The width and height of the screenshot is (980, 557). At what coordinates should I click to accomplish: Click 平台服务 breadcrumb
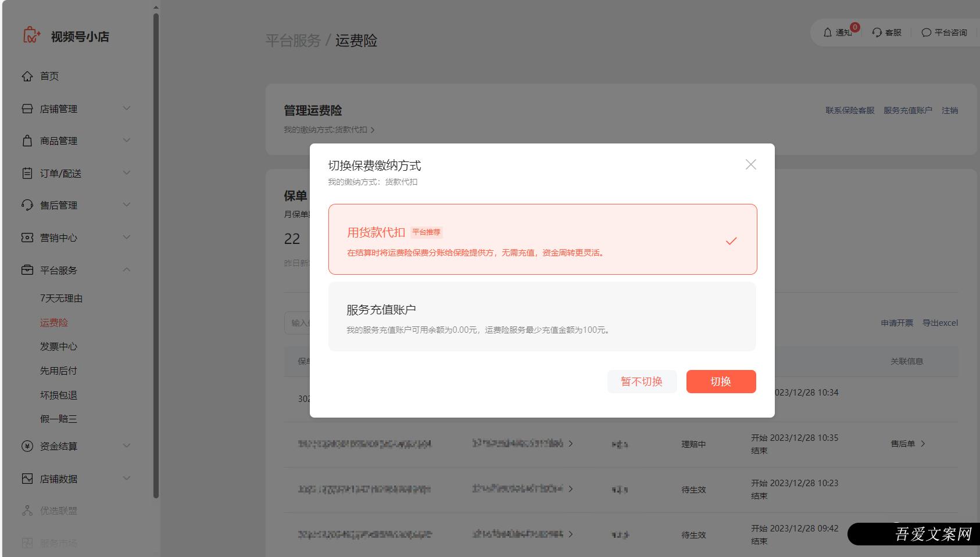coord(293,41)
